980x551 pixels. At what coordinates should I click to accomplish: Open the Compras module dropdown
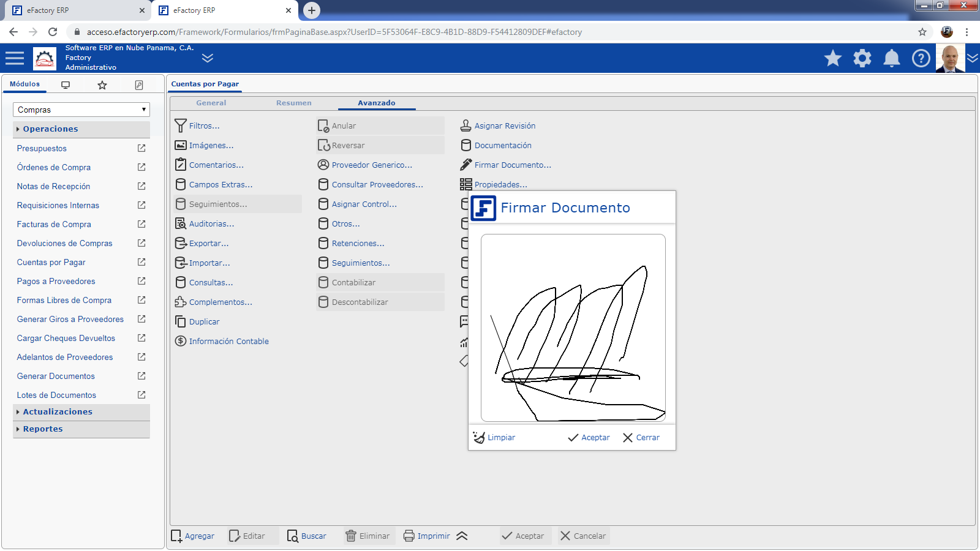point(81,110)
